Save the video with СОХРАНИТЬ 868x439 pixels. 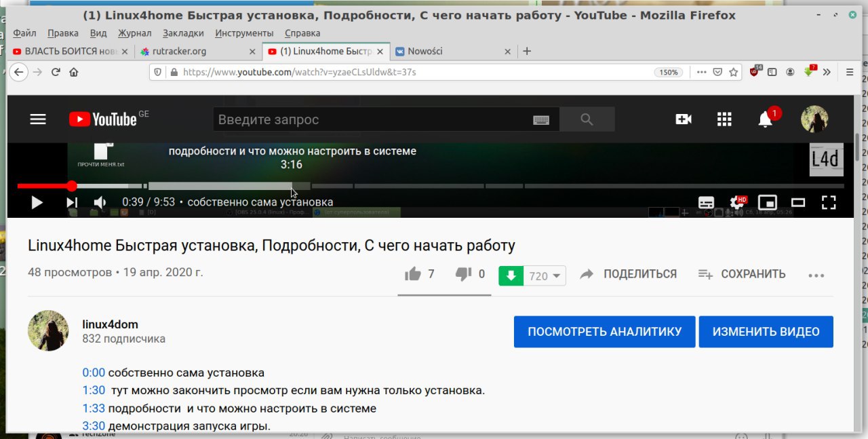click(742, 274)
